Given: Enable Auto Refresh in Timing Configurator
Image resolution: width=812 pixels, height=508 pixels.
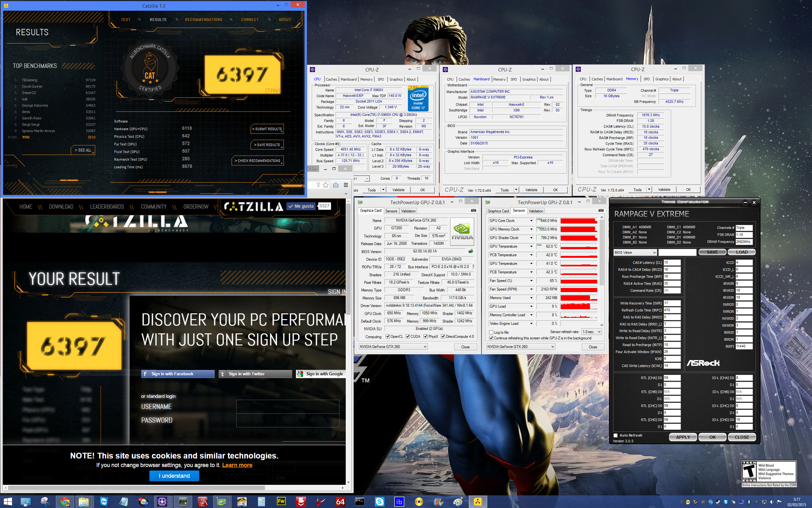Looking at the screenshot, I should [615, 435].
